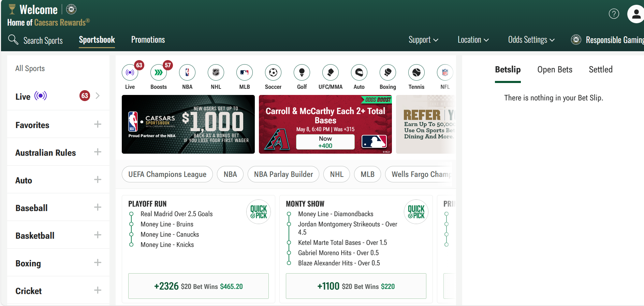Click the NBA filter chip

pos(230,174)
